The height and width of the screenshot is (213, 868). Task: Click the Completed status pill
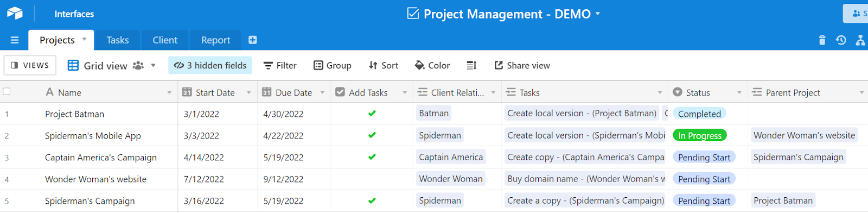pos(699,114)
